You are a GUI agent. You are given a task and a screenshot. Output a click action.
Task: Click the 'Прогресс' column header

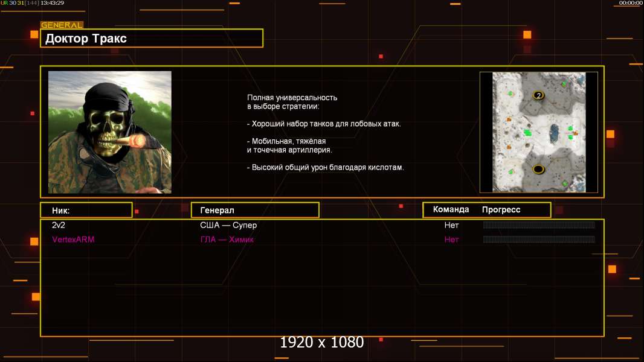501,210
